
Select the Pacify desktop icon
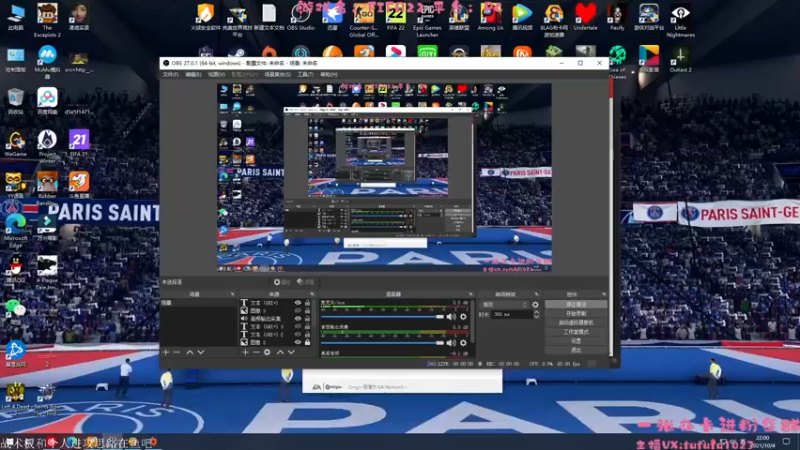[x=617, y=17]
